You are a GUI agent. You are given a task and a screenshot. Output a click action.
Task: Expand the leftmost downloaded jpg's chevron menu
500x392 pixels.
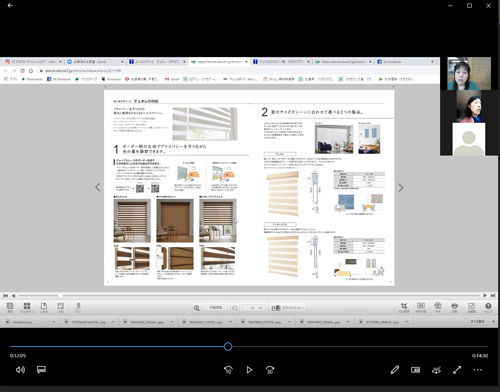[x=54, y=322]
